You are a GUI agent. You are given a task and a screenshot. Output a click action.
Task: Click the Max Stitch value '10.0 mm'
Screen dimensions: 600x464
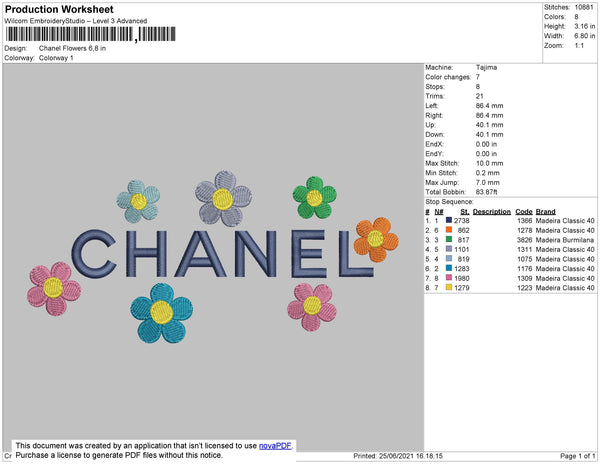489,163
